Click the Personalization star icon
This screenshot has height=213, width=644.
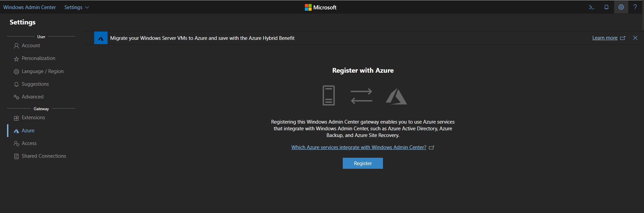click(16, 59)
